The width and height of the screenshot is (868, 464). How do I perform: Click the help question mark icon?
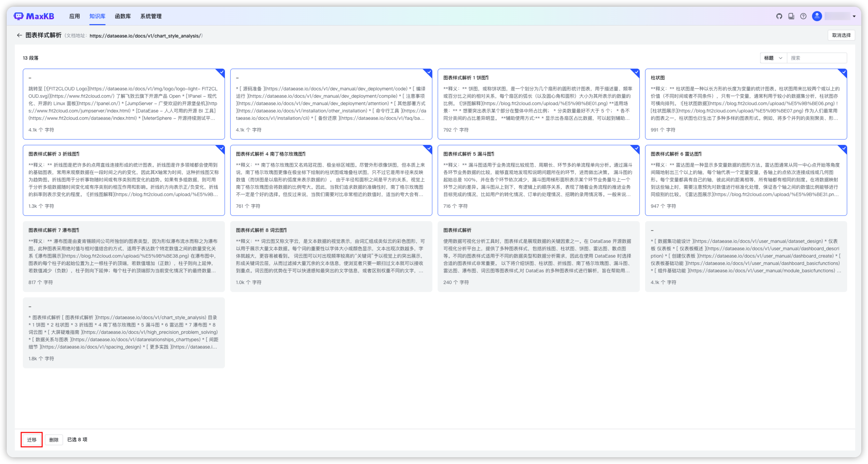(x=803, y=16)
